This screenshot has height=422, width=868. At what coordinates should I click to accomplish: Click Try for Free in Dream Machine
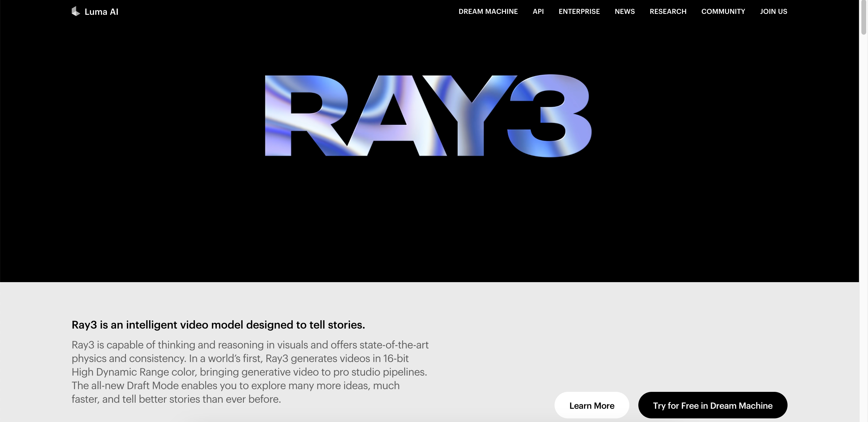[x=712, y=405]
